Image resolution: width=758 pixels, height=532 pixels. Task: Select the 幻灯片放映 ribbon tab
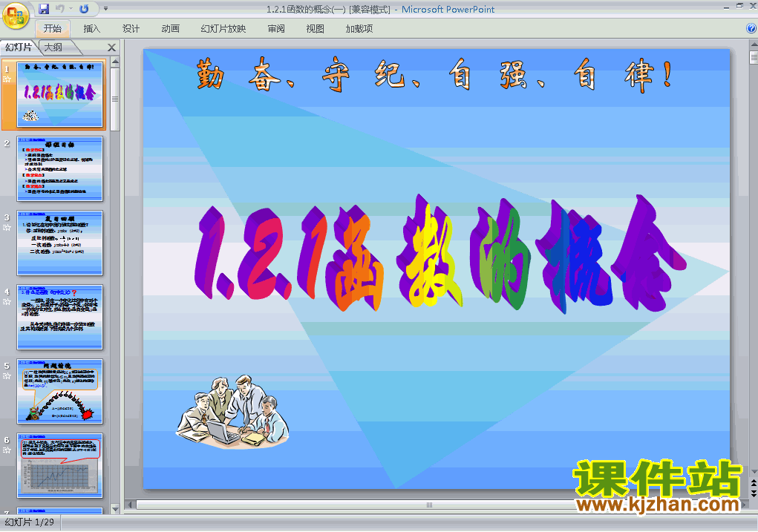[x=223, y=29]
